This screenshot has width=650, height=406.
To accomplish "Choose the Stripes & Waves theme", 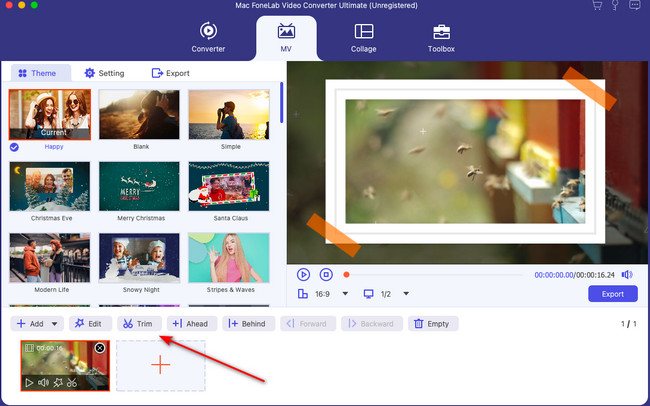I will tap(229, 258).
